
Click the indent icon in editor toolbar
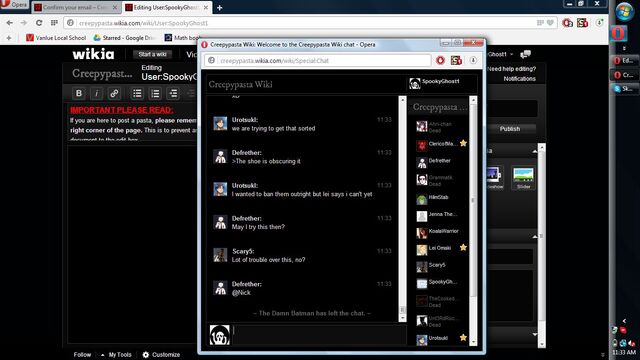point(173,93)
